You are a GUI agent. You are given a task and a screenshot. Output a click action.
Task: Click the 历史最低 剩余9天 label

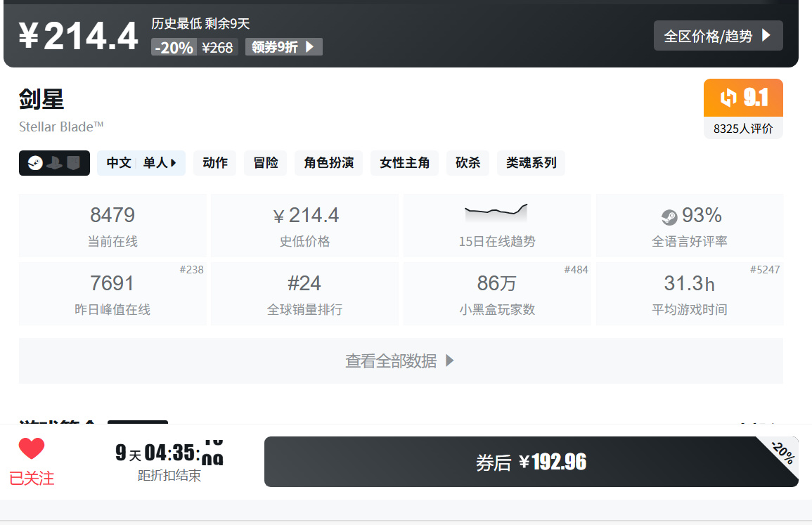pos(200,23)
